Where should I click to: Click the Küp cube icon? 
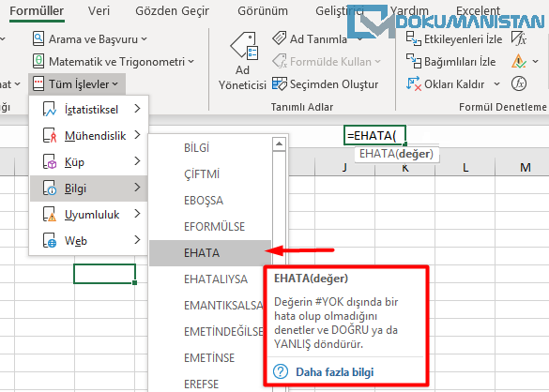[x=49, y=161]
